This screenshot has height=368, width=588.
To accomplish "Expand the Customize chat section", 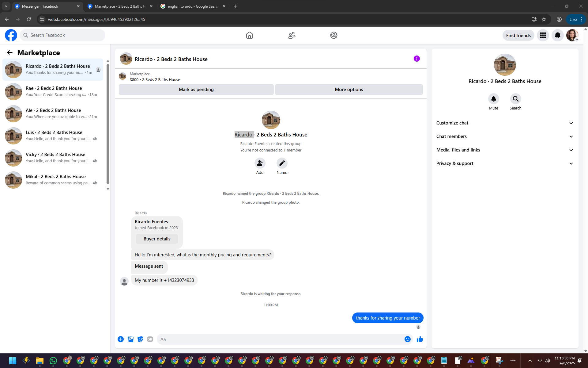I will tap(505, 123).
